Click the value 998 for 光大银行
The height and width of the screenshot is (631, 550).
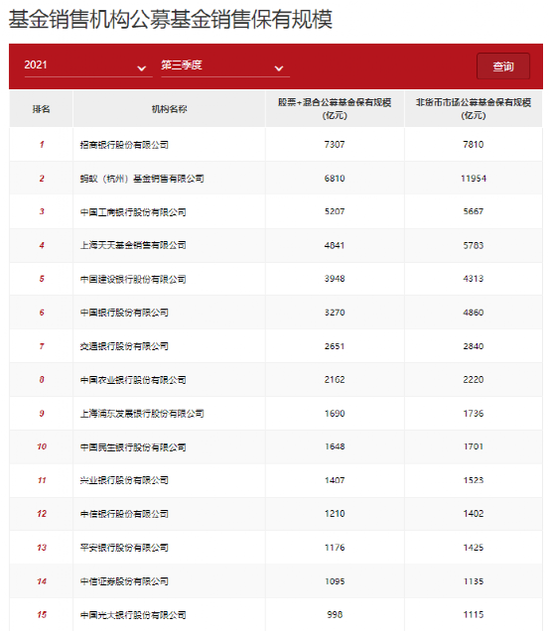click(x=334, y=615)
